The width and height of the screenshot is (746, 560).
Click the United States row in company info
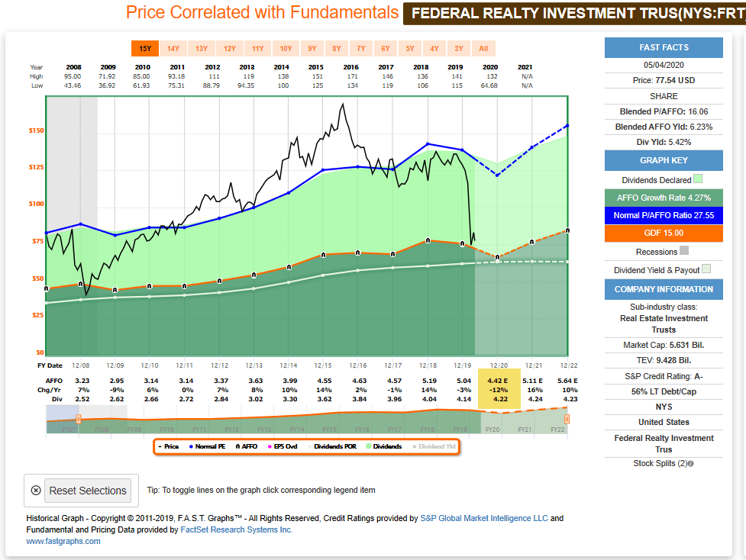(664, 422)
